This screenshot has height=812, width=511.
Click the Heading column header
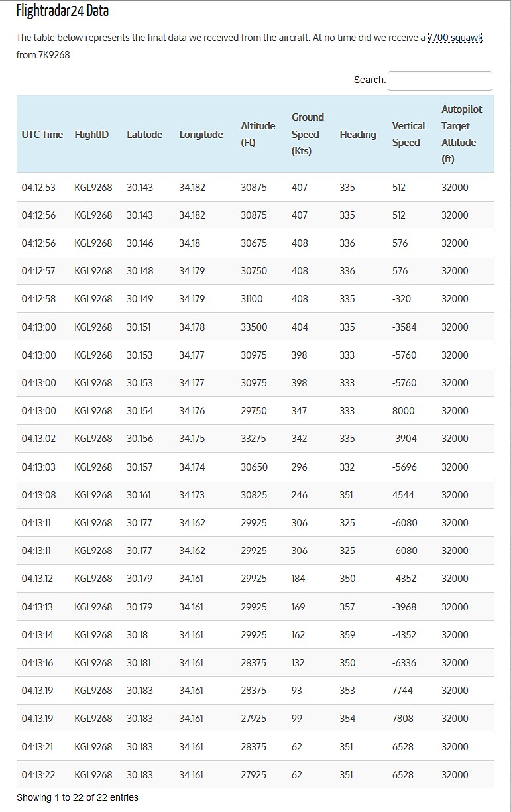pyautogui.click(x=358, y=135)
